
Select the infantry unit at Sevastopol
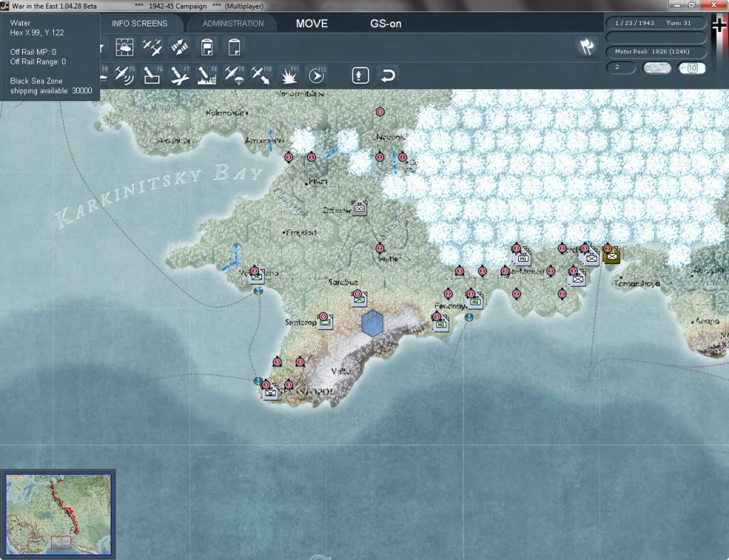click(x=270, y=392)
